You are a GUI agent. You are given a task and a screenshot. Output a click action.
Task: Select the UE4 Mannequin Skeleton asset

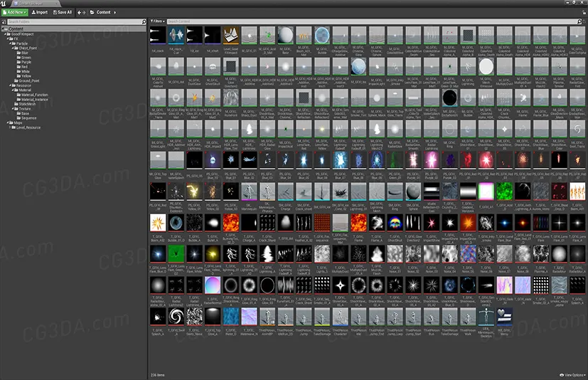pyautogui.click(x=486, y=317)
